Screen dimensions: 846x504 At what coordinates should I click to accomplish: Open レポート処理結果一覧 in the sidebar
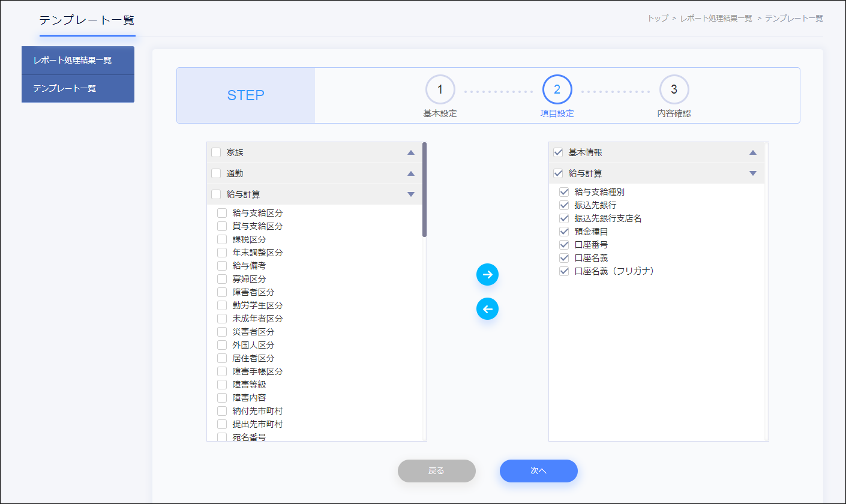pyautogui.click(x=78, y=61)
